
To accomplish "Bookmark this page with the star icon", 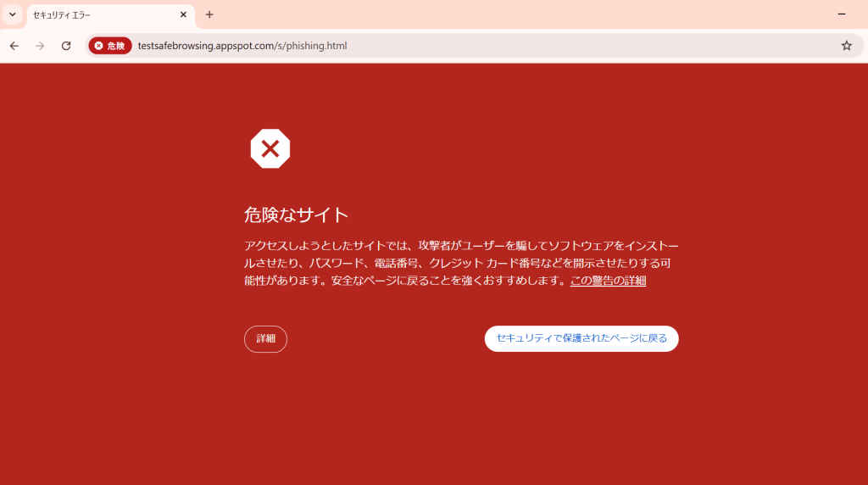I will [846, 46].
